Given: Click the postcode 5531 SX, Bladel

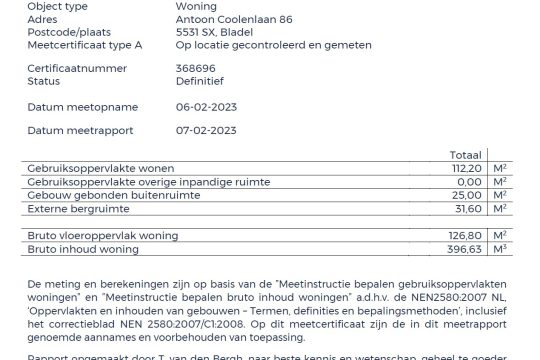Looking at the screenshot, I should (214, 32).
